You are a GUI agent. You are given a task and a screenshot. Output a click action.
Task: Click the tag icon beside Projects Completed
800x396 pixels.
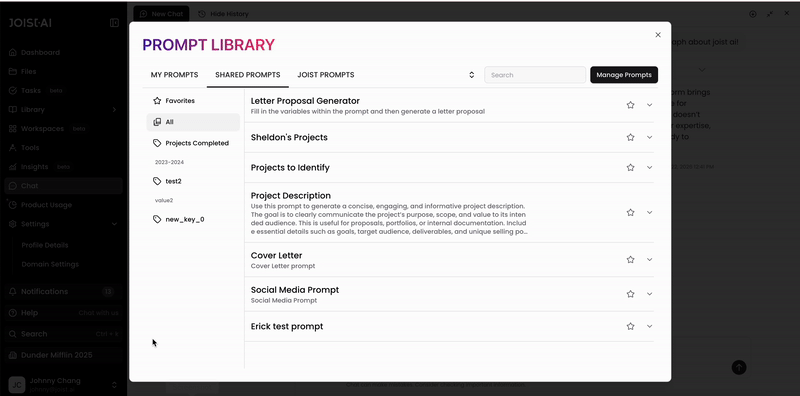pyautogui.click(x=157, y=143)
